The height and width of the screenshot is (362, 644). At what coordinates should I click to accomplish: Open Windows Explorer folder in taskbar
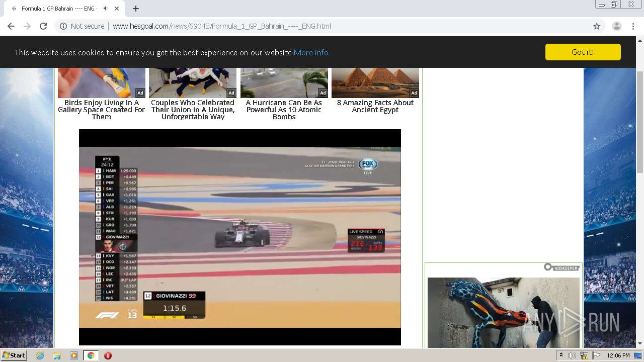coord(57,355)
